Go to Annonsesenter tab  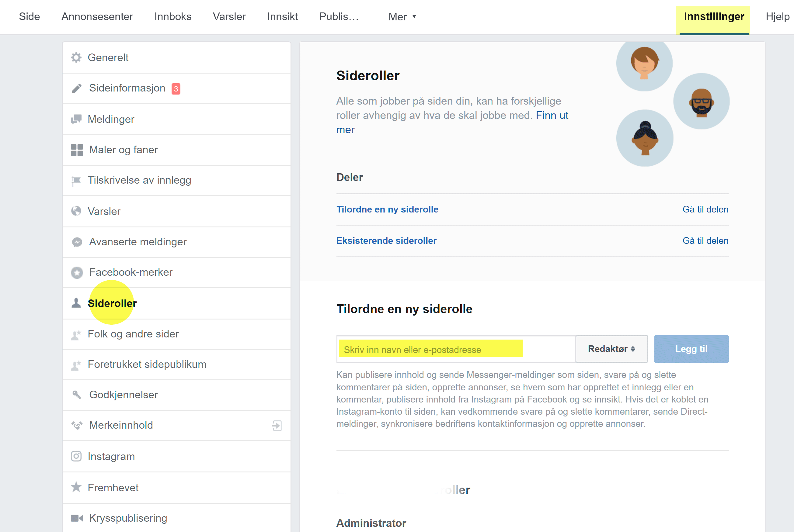97,16
